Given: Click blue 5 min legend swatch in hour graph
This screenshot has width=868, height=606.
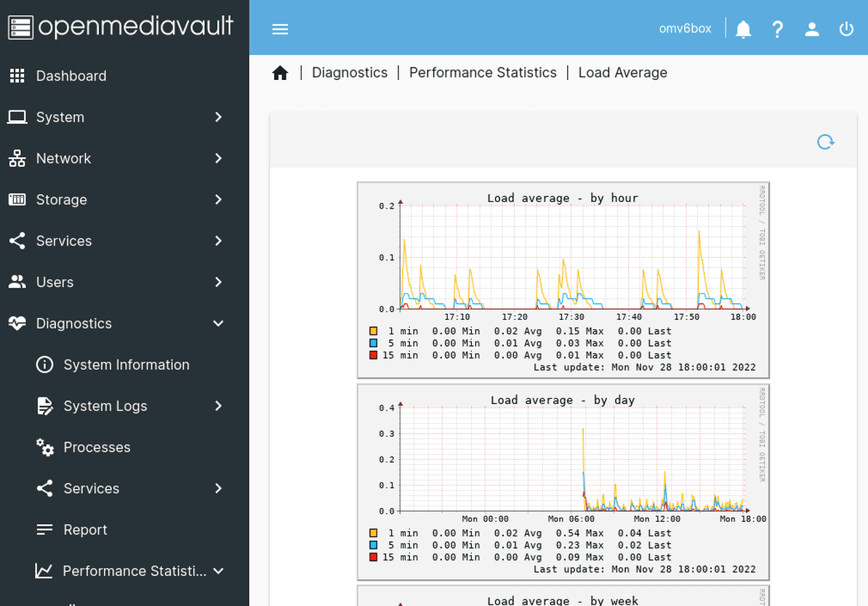Looking at the screenshot, I should 373,343.
